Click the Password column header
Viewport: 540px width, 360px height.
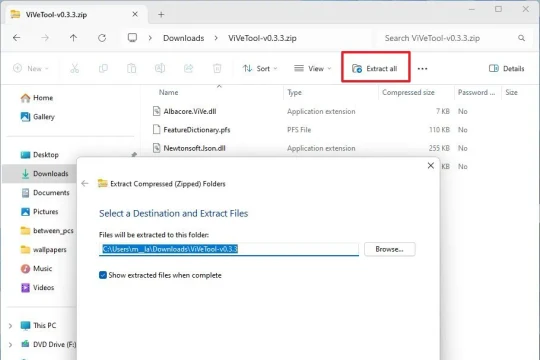(x=476, y=92)
